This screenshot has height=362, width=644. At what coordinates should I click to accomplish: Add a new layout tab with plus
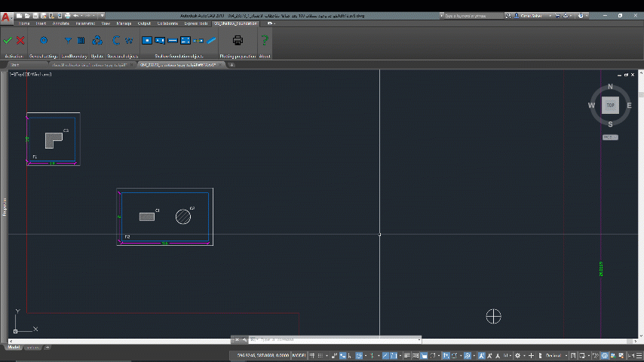[48, 347]
